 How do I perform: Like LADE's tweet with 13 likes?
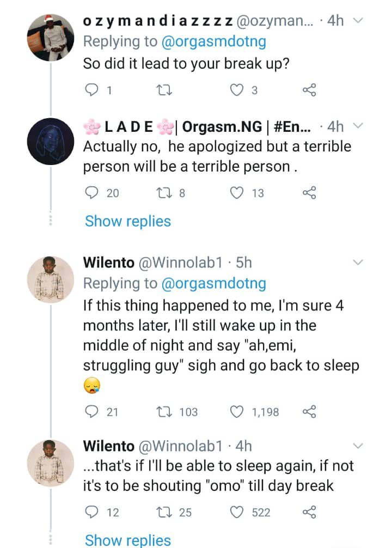pyautogui.click(x=236, y=192)
